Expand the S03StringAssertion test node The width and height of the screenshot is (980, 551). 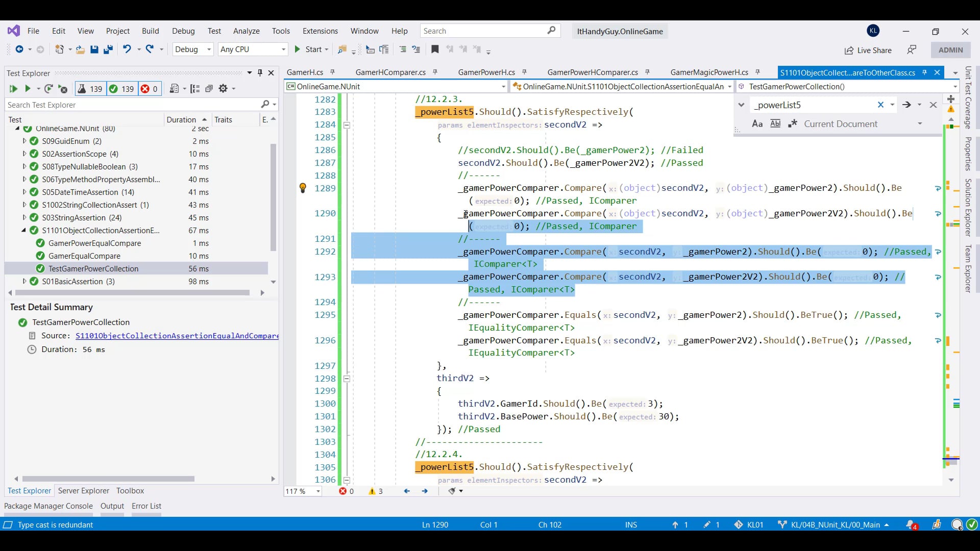coord(24,218)
